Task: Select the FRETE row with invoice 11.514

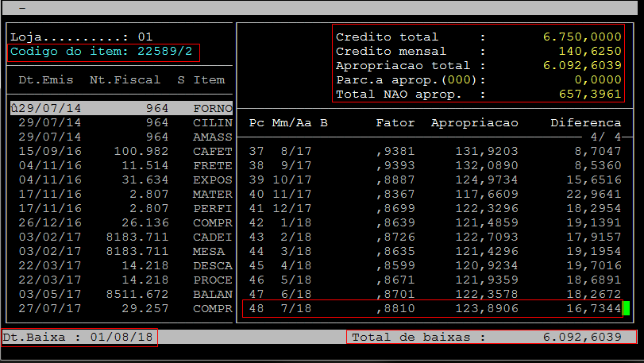Action: pyautogui.click(x=121, y=165)
